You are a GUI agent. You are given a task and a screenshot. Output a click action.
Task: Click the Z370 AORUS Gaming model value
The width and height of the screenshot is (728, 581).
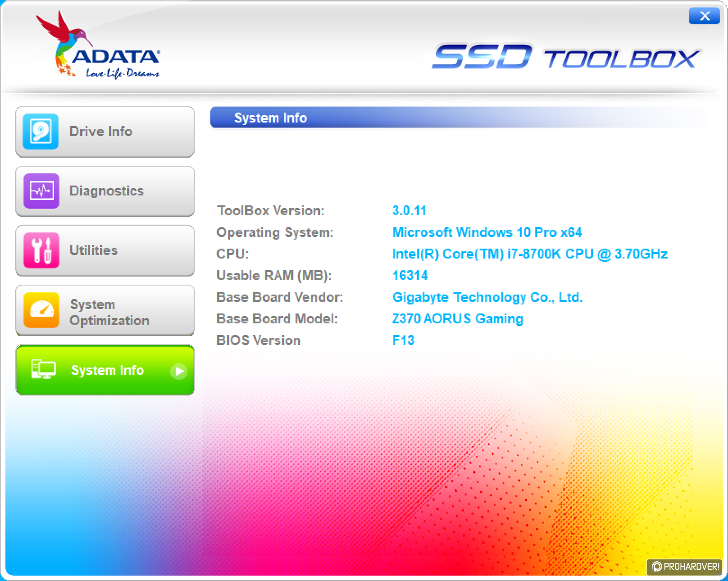458,319
